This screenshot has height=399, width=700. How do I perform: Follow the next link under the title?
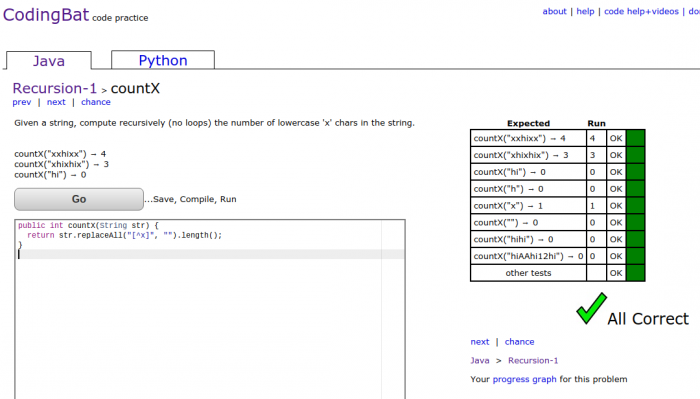pyautogui.click(x=56, y=102)
